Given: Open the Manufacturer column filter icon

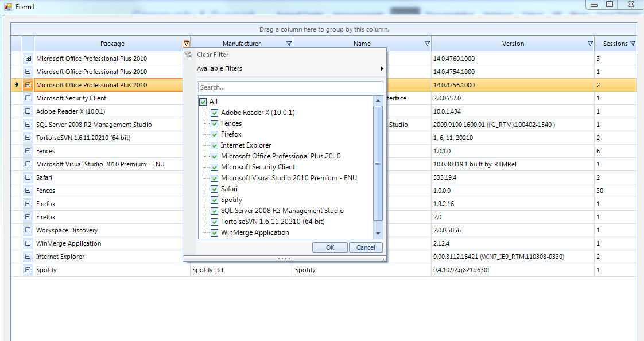Looking at the screenshot, I should [x=289, y=44].
